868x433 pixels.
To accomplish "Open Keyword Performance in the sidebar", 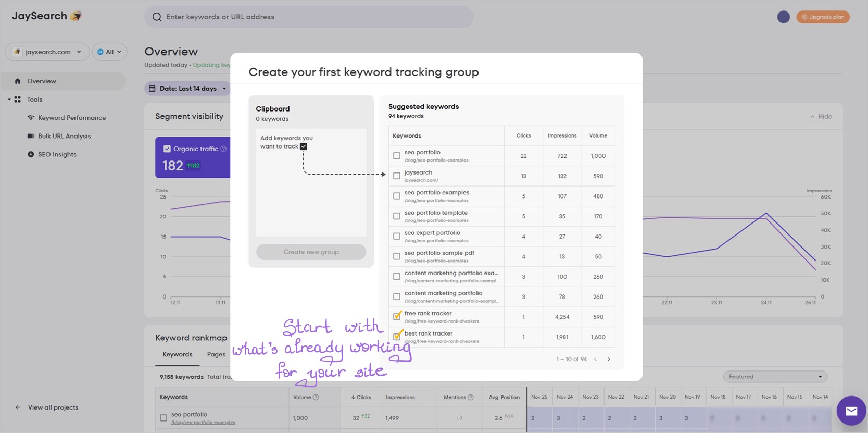I will click(x=72, y=118).
